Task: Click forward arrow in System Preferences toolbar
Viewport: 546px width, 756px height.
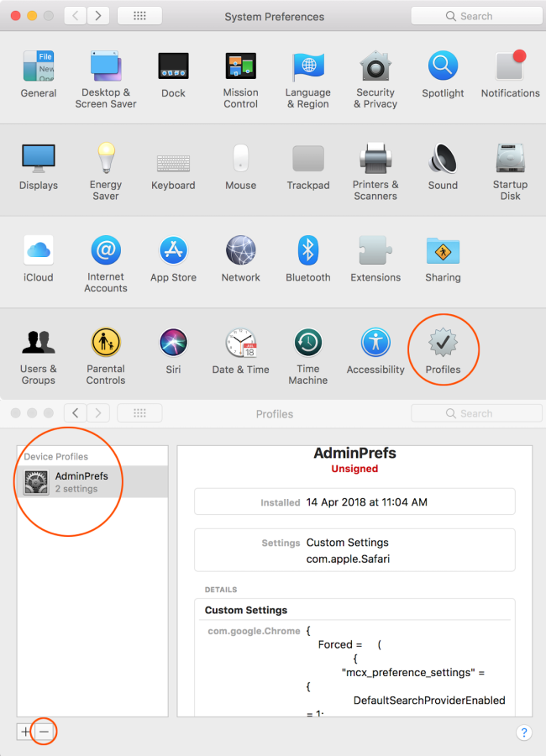Action: [98, 16]
